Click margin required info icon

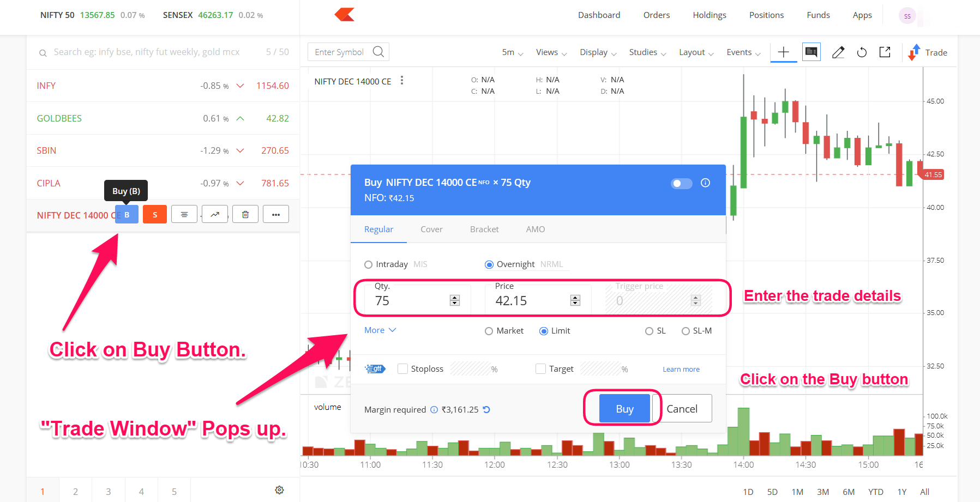click(434, 410)
